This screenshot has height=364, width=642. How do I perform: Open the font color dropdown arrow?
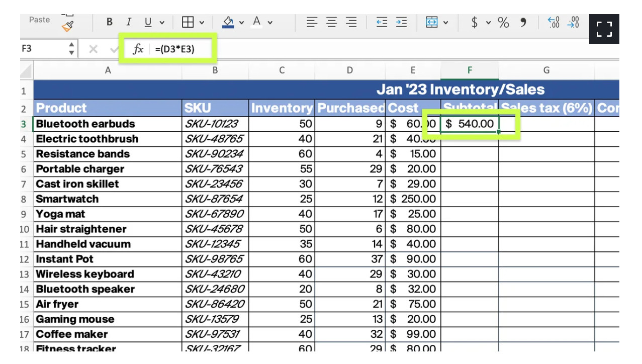click(x=270, y=23)
